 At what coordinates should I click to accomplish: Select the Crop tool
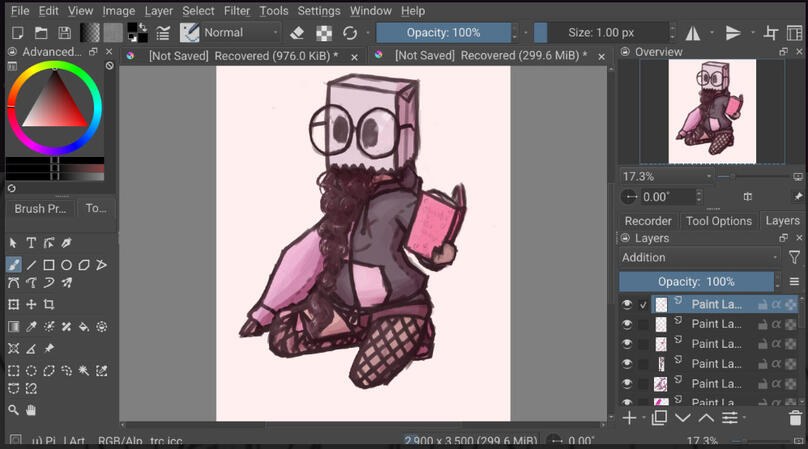[49, 304]
